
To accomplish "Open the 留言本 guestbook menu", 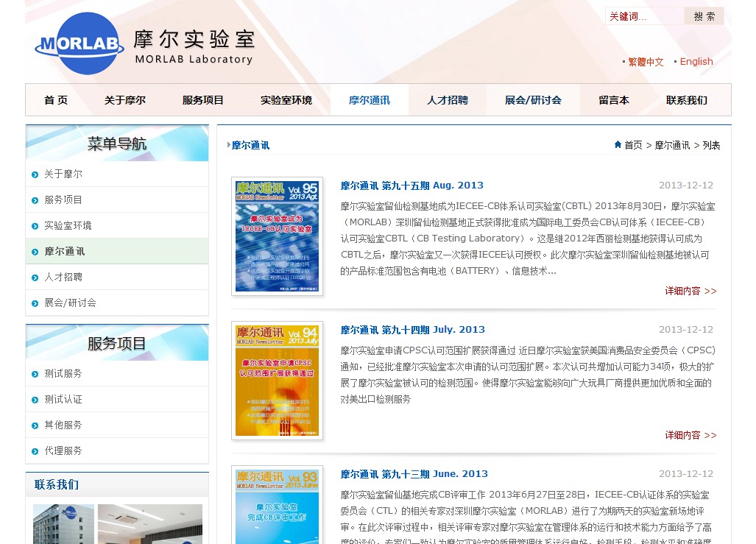I will (614, 100).
